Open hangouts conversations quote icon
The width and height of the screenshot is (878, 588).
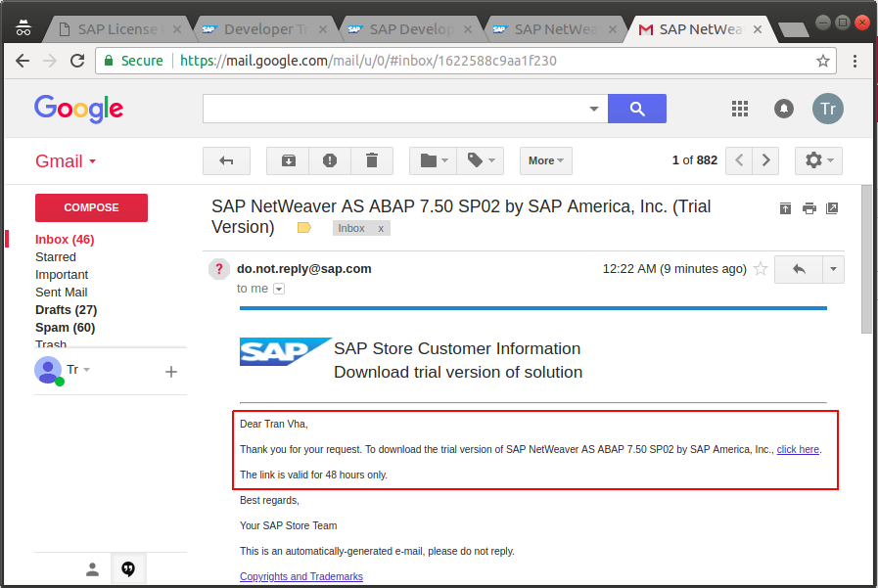[128, 569]
